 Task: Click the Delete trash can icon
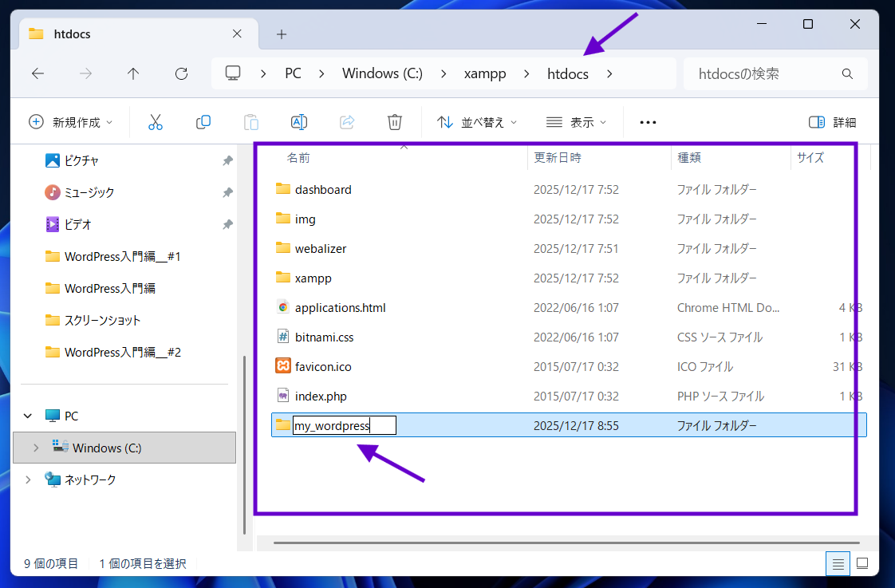(395, 122)
